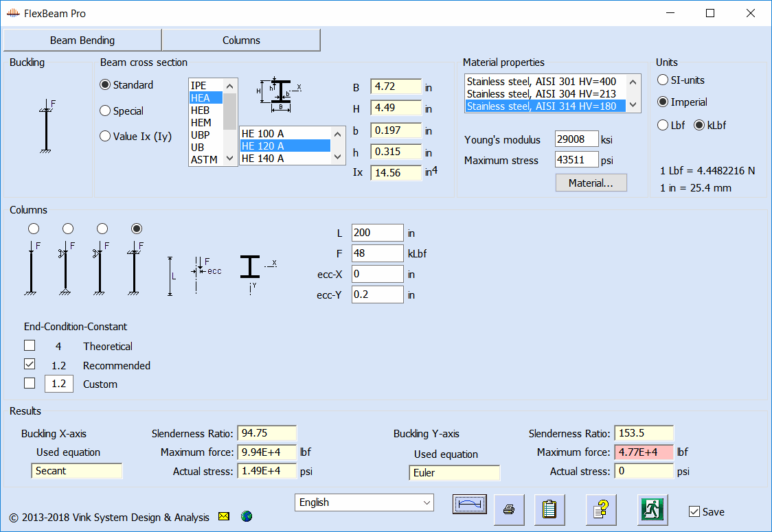Toggle Recommended end-condition constant 1.2
This screenshot has width=772, height=532.
point(30,365)
